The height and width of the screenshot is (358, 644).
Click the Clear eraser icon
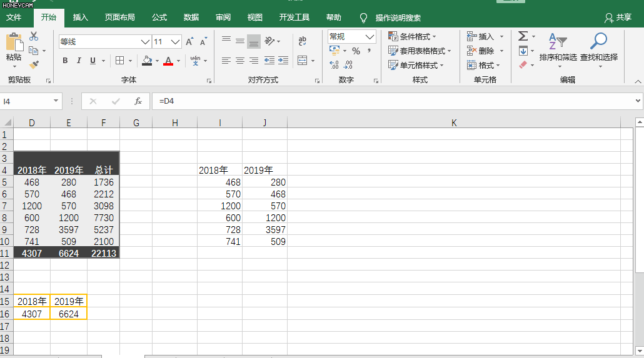coord(523,65)
